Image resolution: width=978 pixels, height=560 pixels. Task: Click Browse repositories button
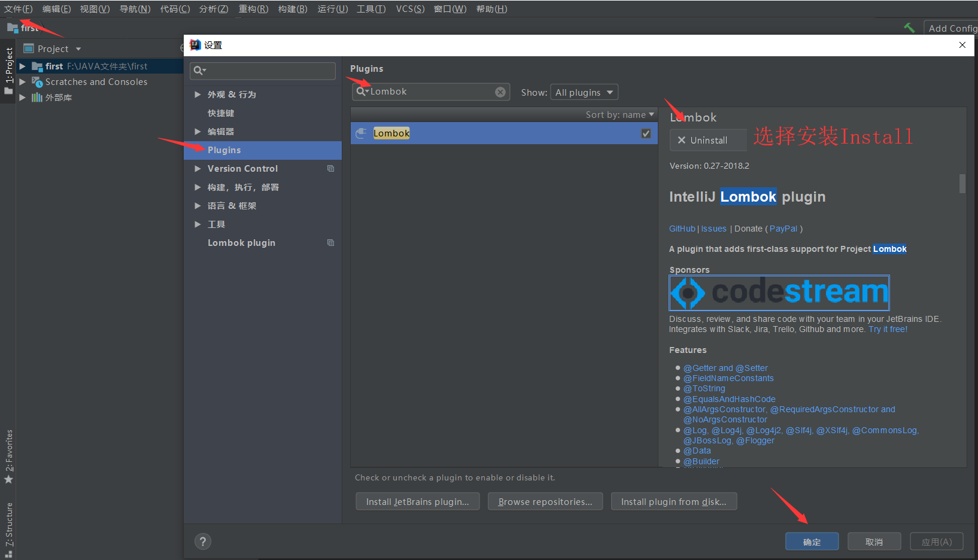click(545, 501)
